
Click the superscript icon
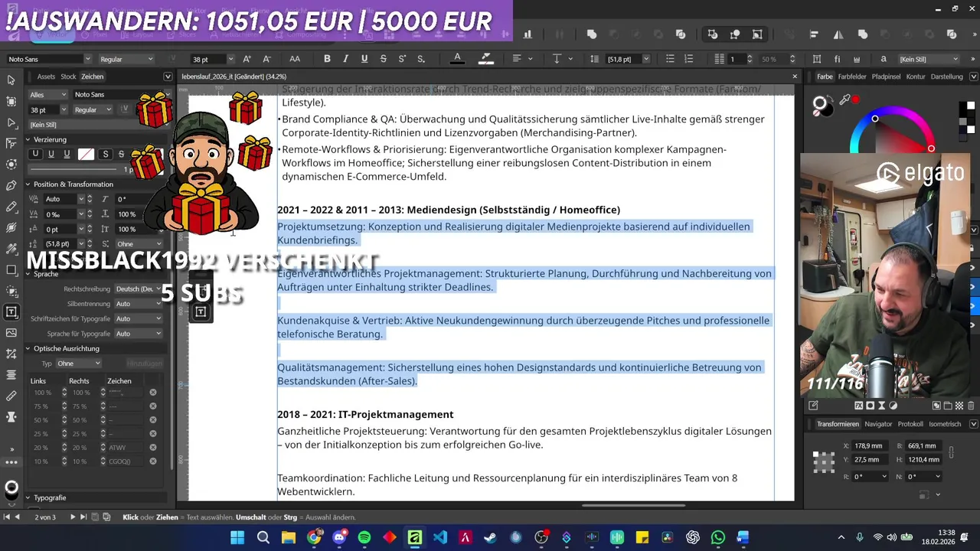click(402, 59)
